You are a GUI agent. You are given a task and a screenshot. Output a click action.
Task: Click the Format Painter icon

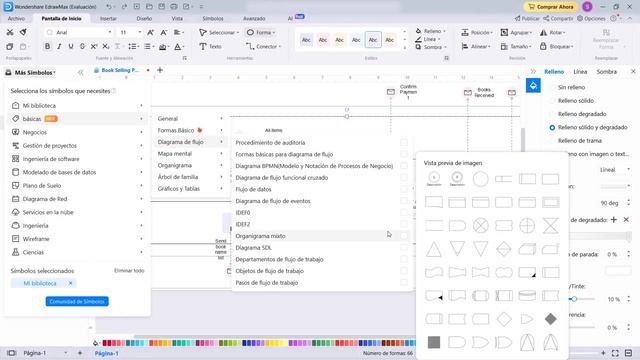pos(23,32)
